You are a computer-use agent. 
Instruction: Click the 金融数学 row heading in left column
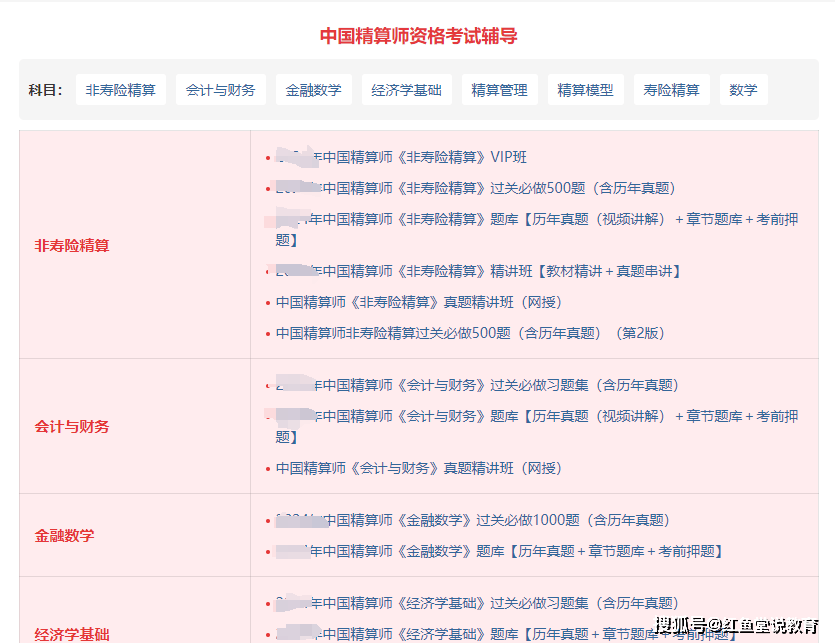point(65,536)
